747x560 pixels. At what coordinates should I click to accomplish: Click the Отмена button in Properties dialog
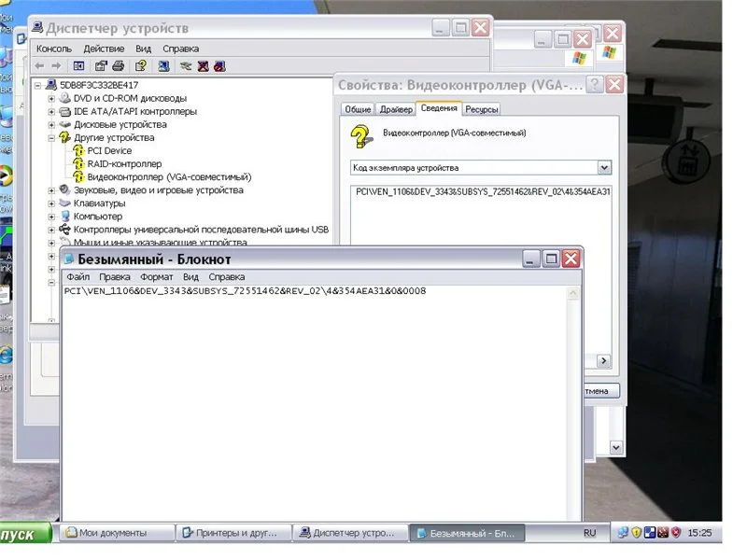tap(601, 391)
